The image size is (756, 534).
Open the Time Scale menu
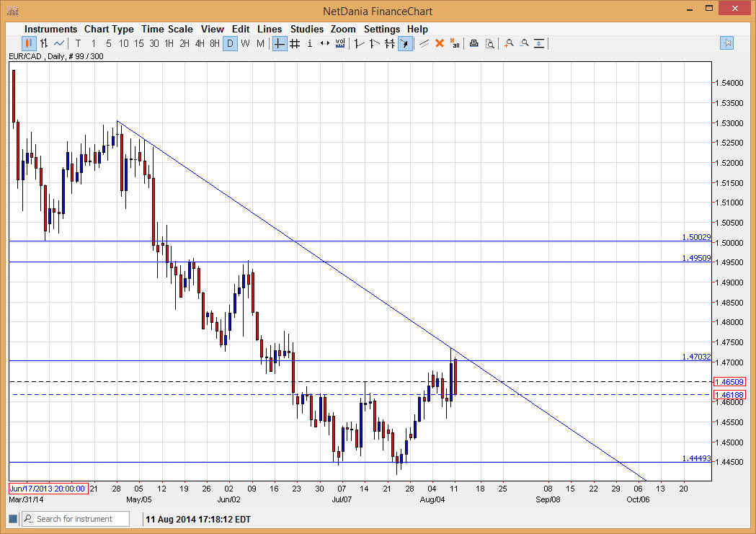point(167,29)
